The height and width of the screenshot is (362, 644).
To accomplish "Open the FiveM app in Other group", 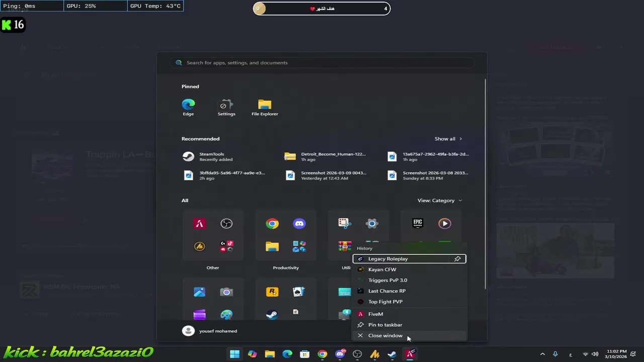I will 199,224.
